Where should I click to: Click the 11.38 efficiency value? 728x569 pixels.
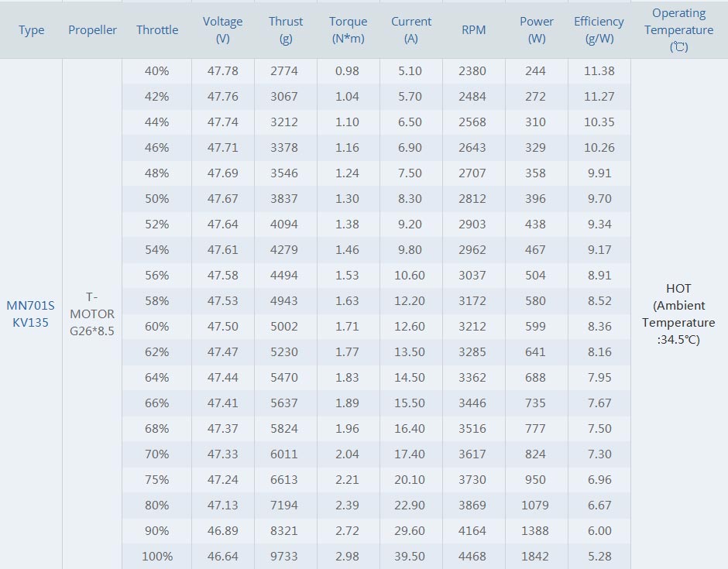(599, 70)
